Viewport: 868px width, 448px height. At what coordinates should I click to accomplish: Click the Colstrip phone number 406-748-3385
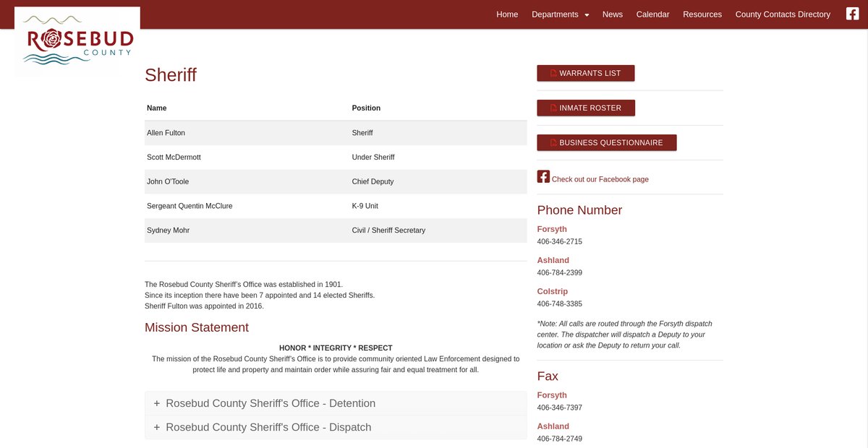[560, 303]
